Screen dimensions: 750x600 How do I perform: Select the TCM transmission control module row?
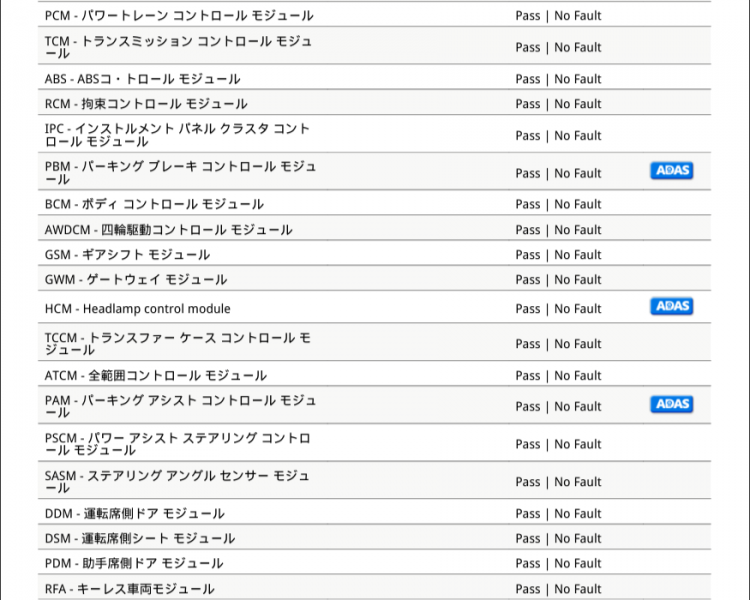(375, 46)
